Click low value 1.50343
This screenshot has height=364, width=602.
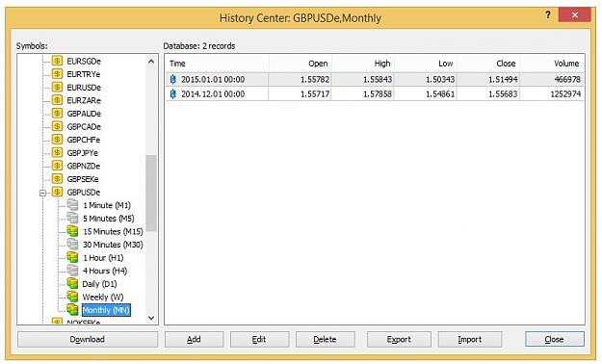tap(440, 80)
